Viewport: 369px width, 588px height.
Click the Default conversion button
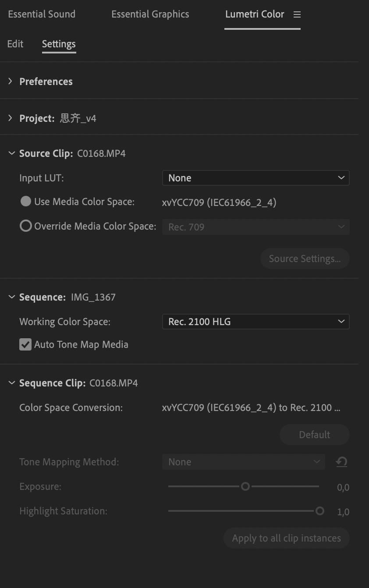point(314,434)
